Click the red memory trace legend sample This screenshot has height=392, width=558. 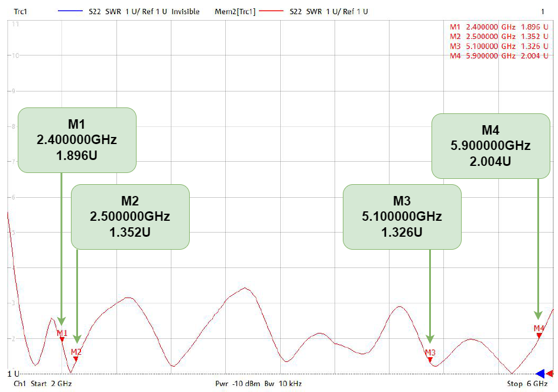(x=272, y=11)
